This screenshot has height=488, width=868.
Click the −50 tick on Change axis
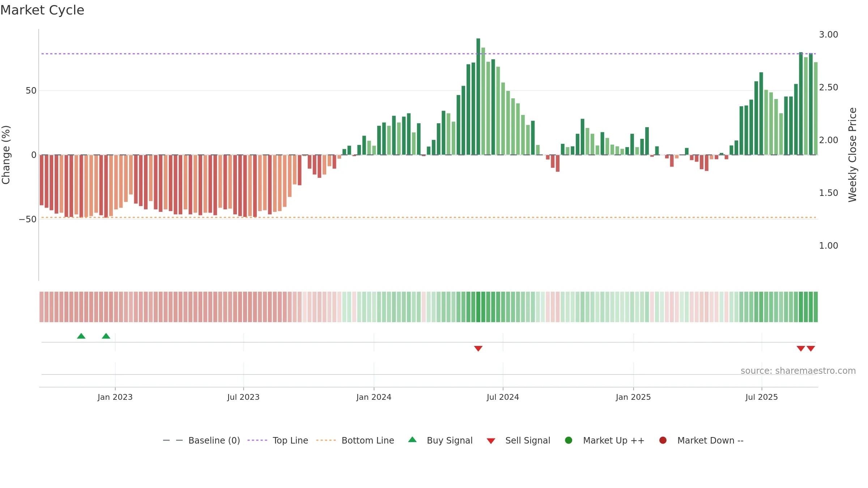(28, 219)
